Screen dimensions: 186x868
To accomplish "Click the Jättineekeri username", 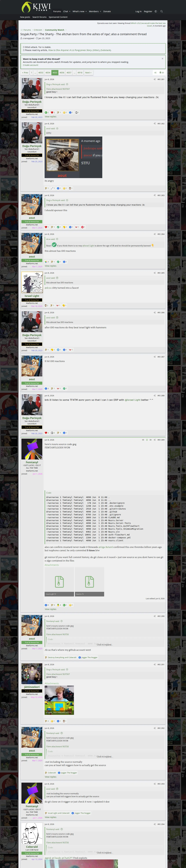I will [32, 687].
